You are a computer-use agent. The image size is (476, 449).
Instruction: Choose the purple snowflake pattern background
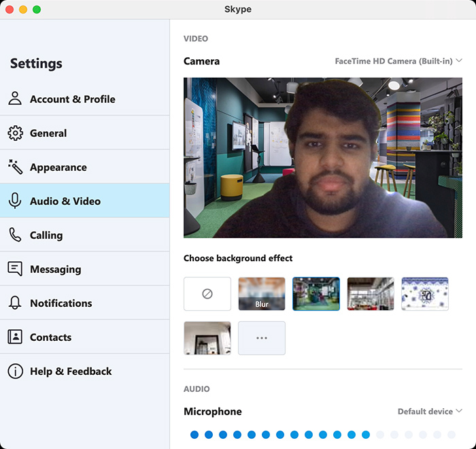pyautogui.click(x=425, y=294)
